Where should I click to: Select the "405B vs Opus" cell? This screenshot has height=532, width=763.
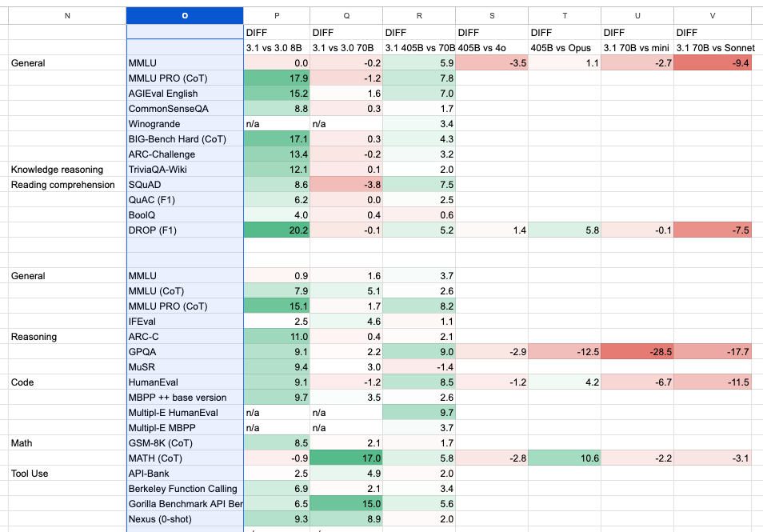564,48
